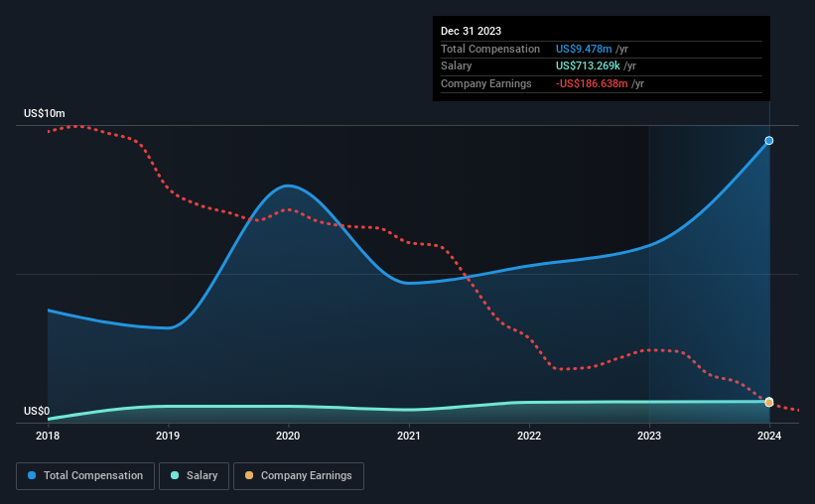The image size is (815, 504).
Task: Click the US$0 y-axis label
Action: pyautogui.click(x=37, y=411)
